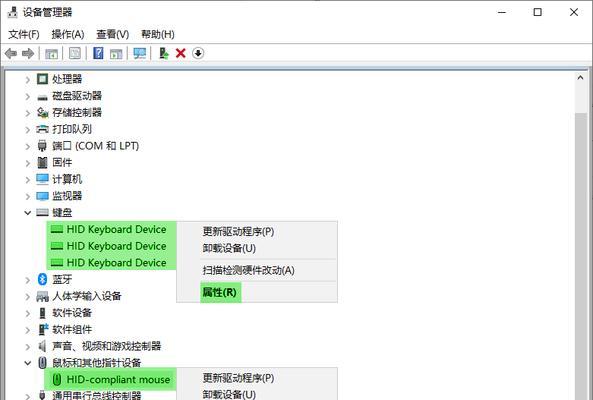Expand the 处理器 node
The image size is (593, 400).
(x=28, y=79)
